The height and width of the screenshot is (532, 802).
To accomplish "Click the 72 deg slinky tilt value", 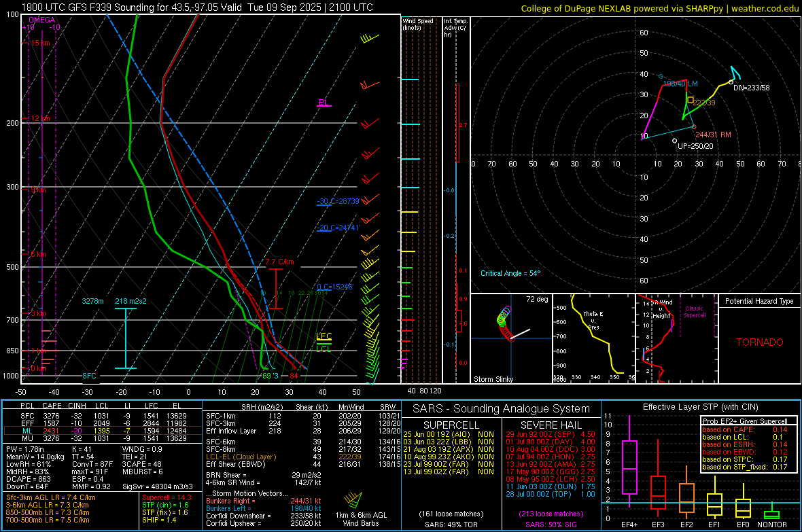I will [537, 299].
